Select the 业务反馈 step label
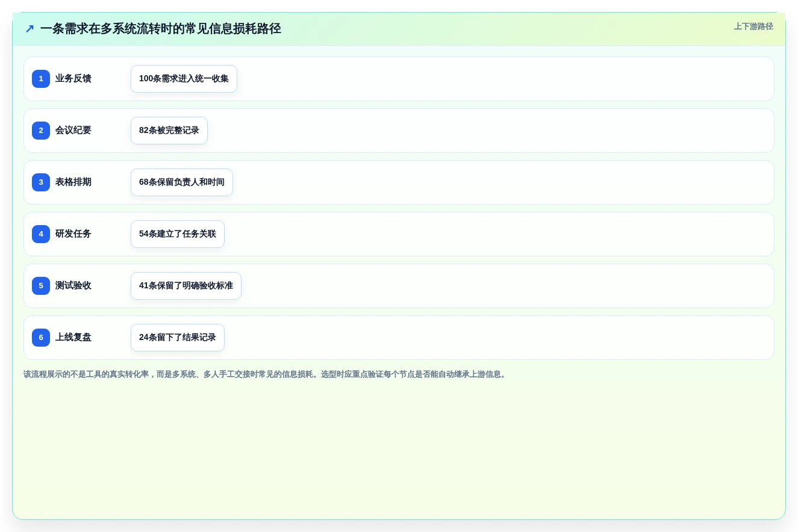Image resolution: width=798 pixels, height=532 pixels. [73, 79]
